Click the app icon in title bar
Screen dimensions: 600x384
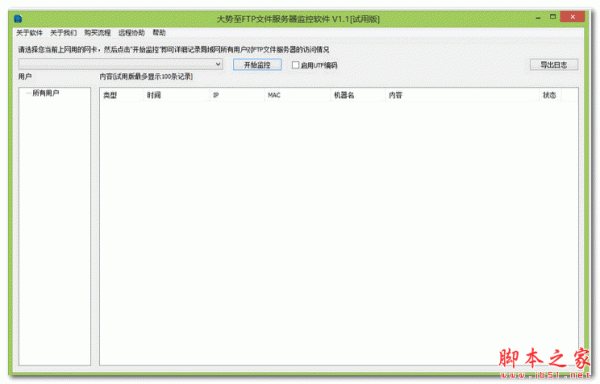point(18,18)
